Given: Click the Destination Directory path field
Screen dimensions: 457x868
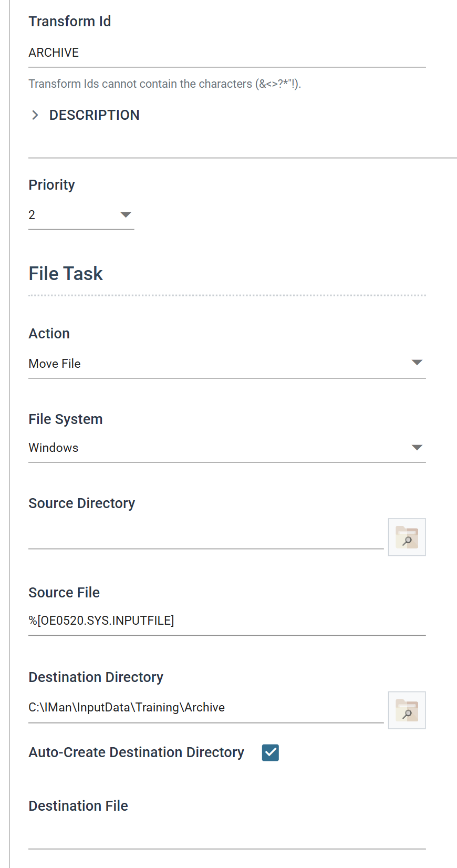Looking at the screenshot, I should [x=206, y=708].
